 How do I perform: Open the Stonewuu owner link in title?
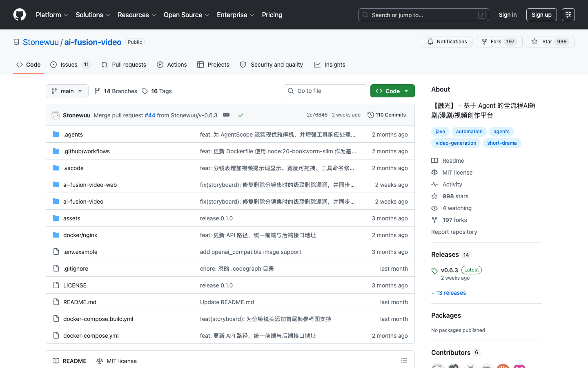pyautogui.click(x=41, y=42)
